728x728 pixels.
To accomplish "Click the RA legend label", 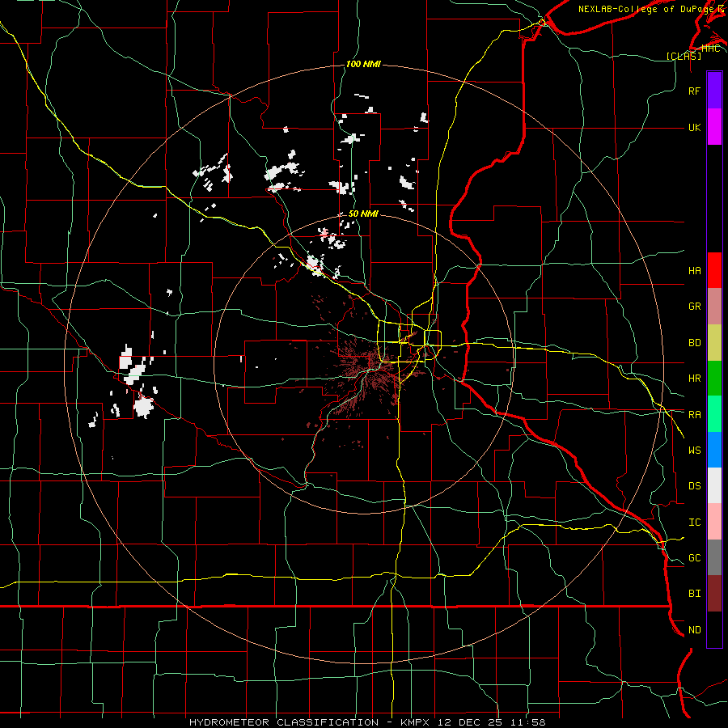I will click(x=694, y=414).
